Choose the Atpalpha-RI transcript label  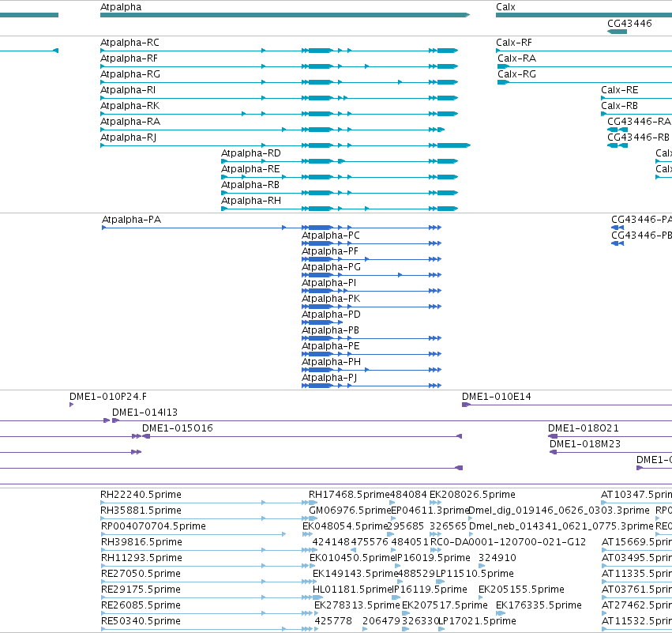click(128, 90)
